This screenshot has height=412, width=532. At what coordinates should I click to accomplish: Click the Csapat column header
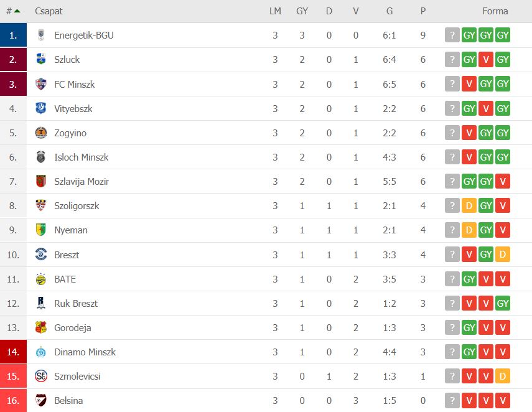point(49,11)
